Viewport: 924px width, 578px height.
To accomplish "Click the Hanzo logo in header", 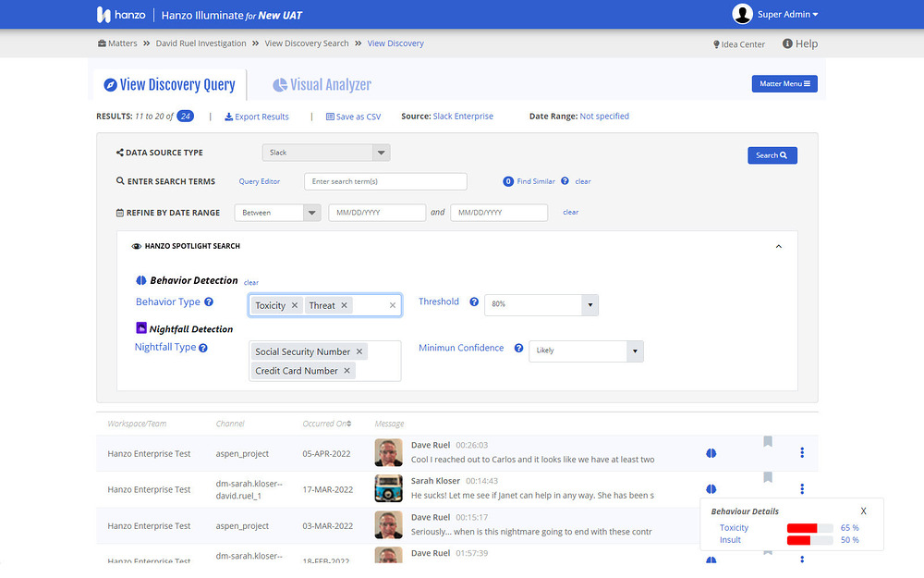I will click(x=121, y=15).
